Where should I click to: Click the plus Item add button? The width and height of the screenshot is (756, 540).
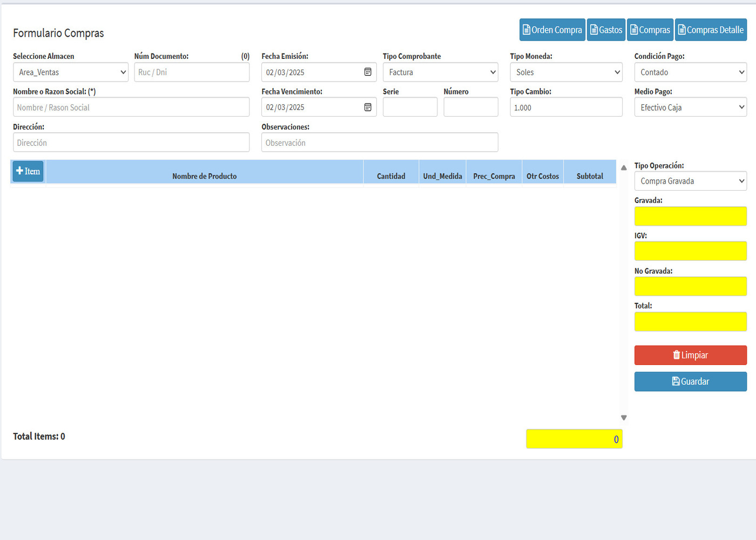click(x=28, y=171)
